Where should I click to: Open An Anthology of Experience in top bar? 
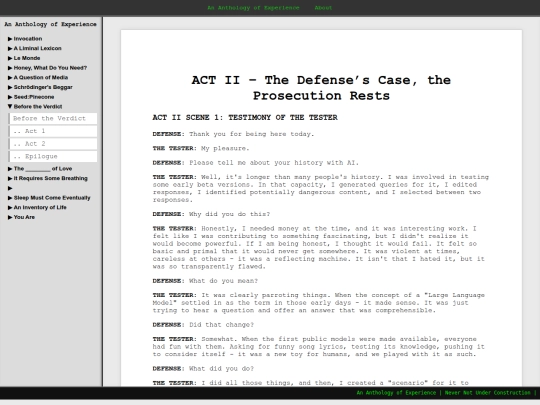[253, 8]
